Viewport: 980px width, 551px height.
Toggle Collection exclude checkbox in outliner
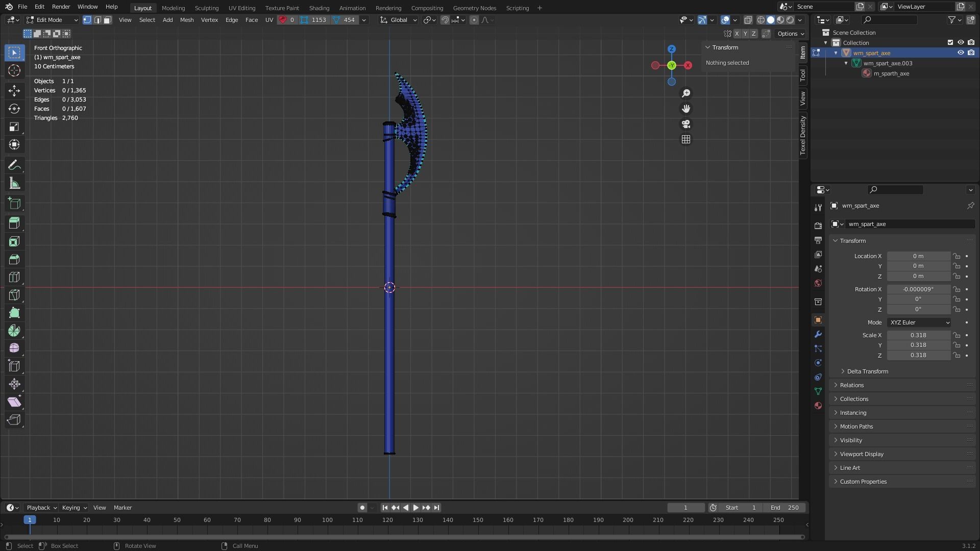(x=950, y=42)
